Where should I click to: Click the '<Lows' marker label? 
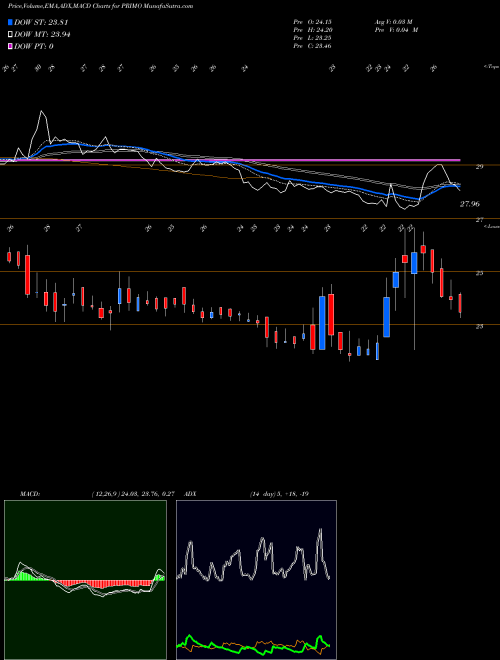click(x=491, y=226)
